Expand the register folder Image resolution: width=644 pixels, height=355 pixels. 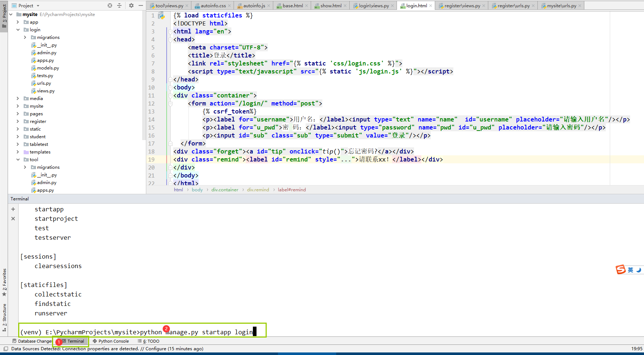tap(18, 121)
